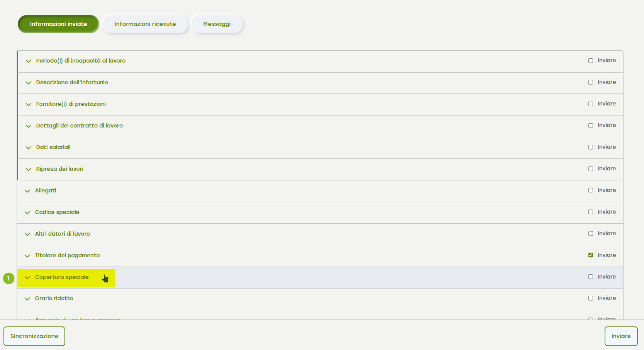Tick the Dati salariali Inviare checkbox
The height and width of the screenshot is (350, 644).
(591, 147)
